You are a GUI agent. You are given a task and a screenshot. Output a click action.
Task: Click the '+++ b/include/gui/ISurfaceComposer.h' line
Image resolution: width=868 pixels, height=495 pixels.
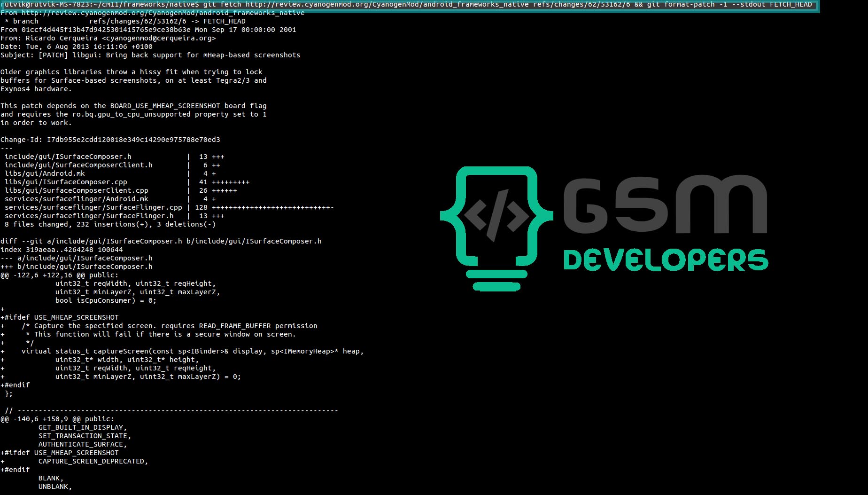click(77, 267)
